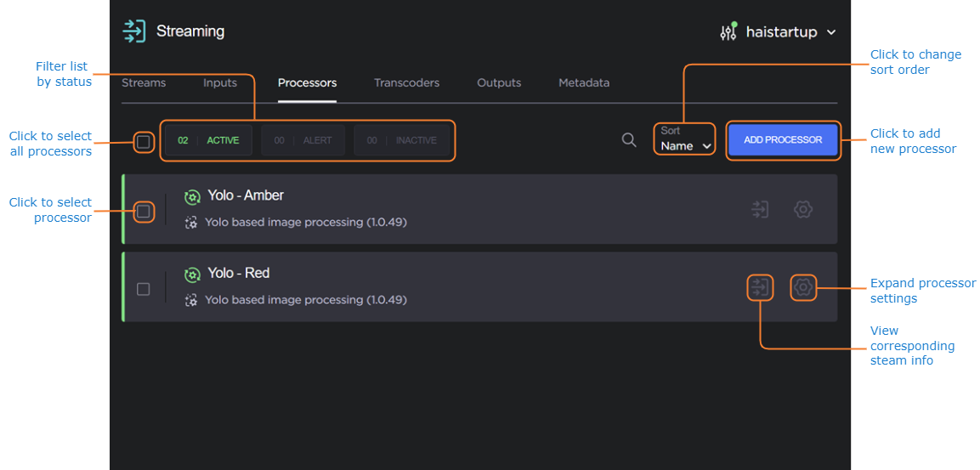Image resolution: width=980 pixels, height=470 pixels.
Task: Click the Streaming logo icon
Action: pos(134,31)
